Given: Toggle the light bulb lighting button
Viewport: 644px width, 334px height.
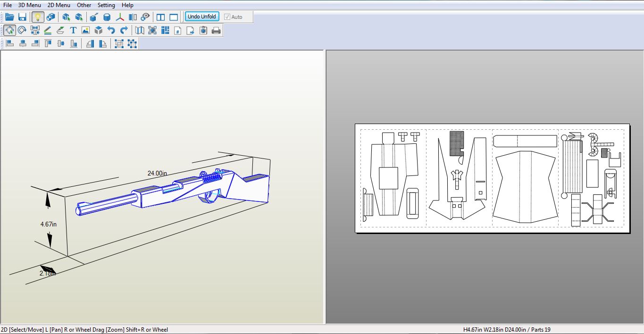Looking at the screenshot, I should [37, 17].
